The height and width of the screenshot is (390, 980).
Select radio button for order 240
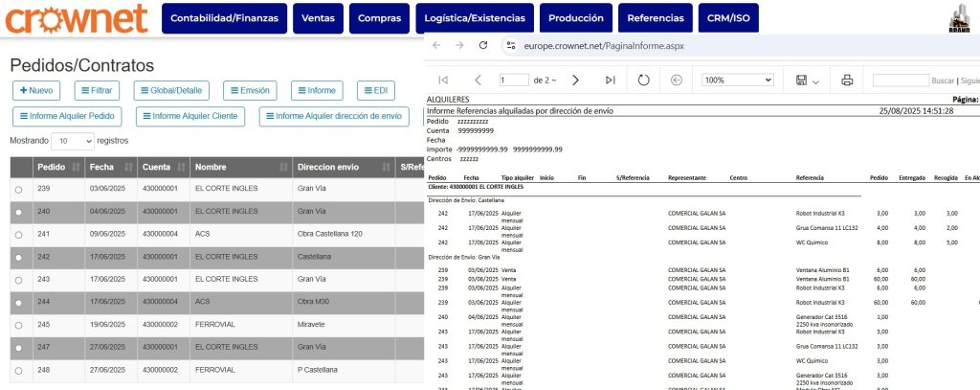click(18, 212)
